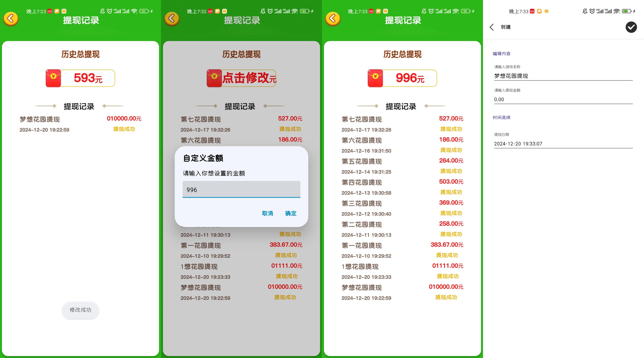Tap red envelope icon next to 593元
The image size is (644, 358).
click(53, 78)
